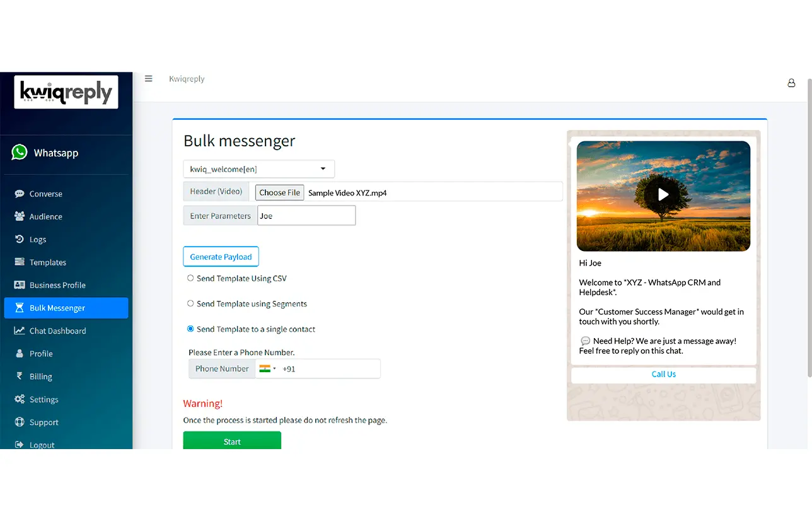Click the green Start button

231,441
